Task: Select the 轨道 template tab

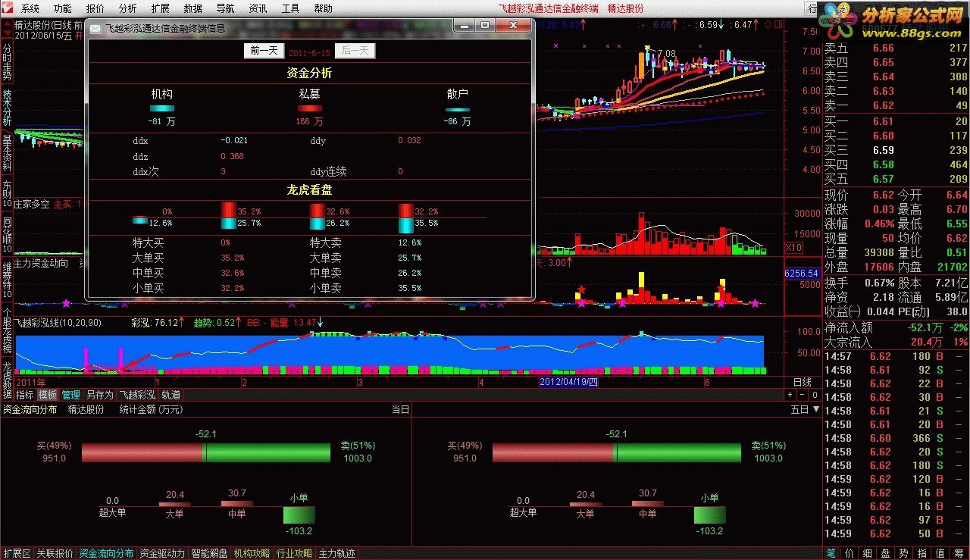Action: (x=171, y=395)
